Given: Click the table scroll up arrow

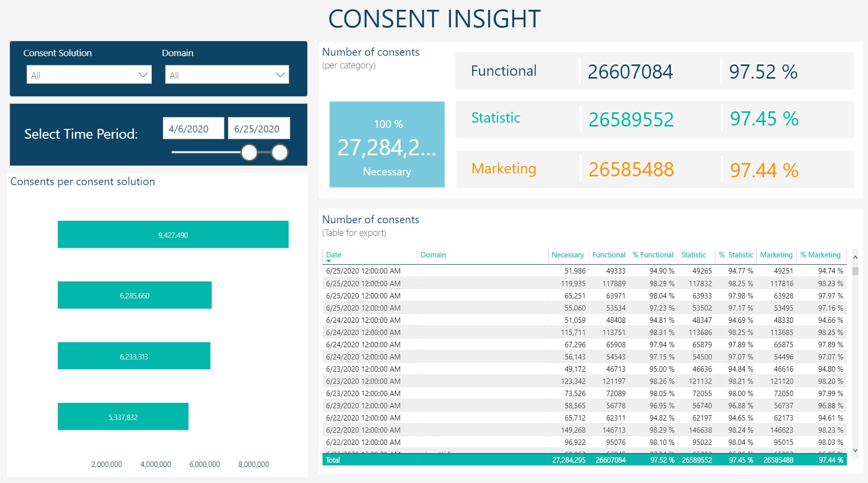Looking at the screenshot, I should coord(855,257).
